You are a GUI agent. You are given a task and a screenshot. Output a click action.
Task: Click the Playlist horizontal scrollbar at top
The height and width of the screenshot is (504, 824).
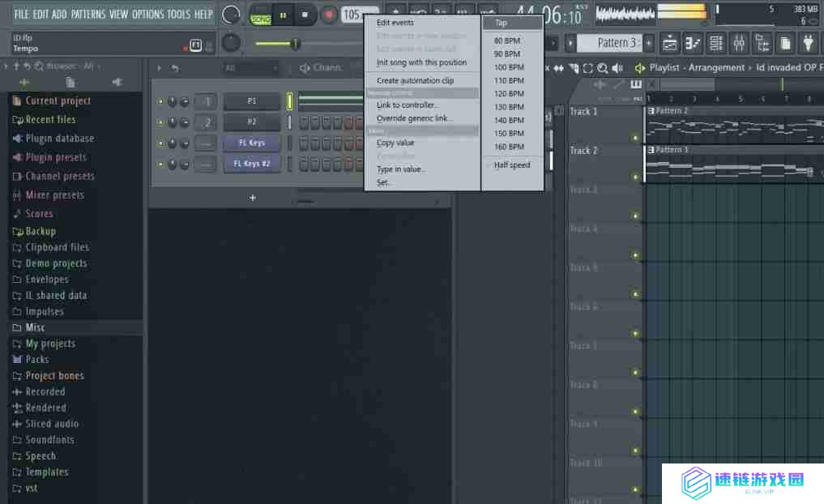[x=687, y=84]
